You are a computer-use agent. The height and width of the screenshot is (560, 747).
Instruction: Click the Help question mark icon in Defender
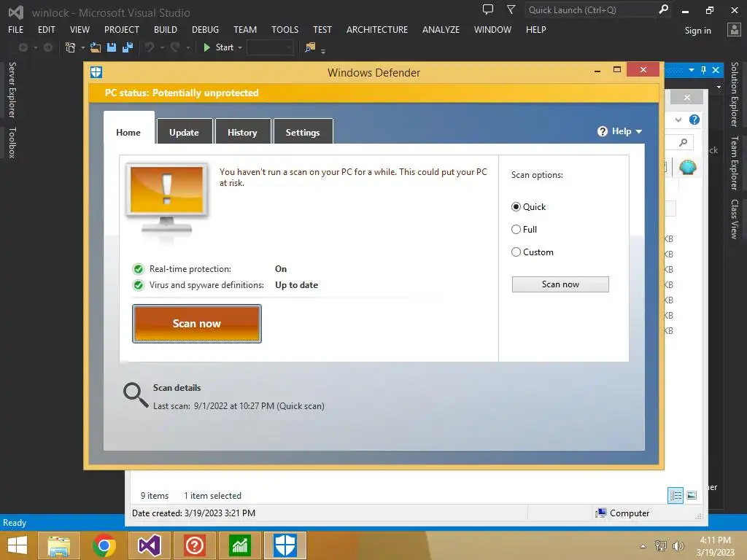(603, 131)
